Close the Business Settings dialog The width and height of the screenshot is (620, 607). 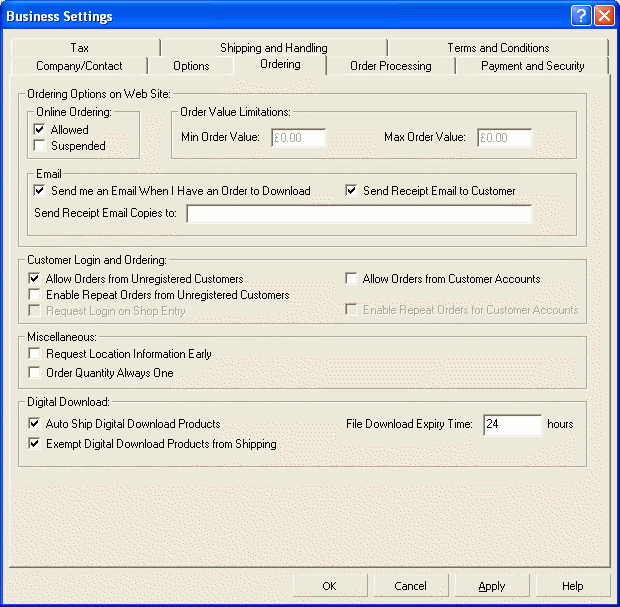603,16
